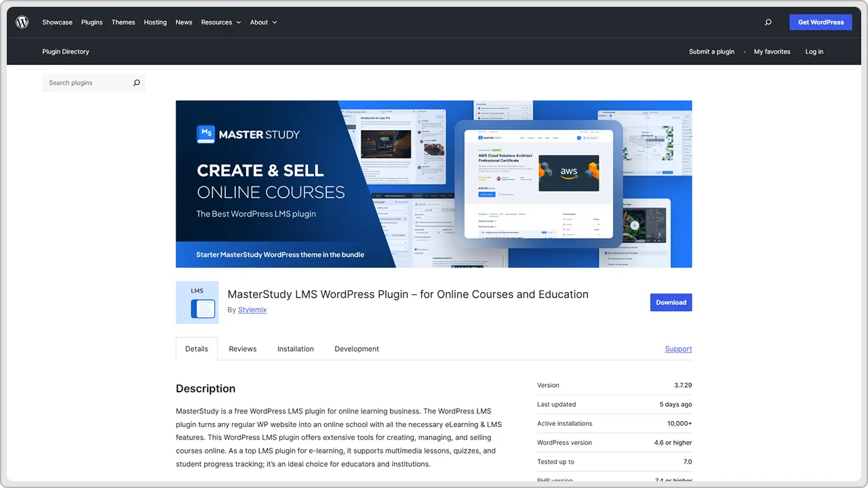Open the Showcase menu item

pos(58,22)
